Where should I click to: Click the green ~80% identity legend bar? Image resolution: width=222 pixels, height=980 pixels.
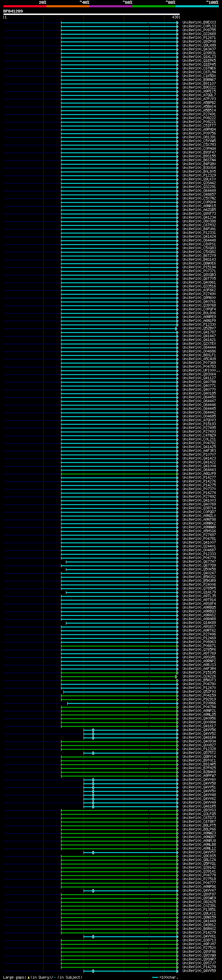pyautogui.click(x=154, y=7)
